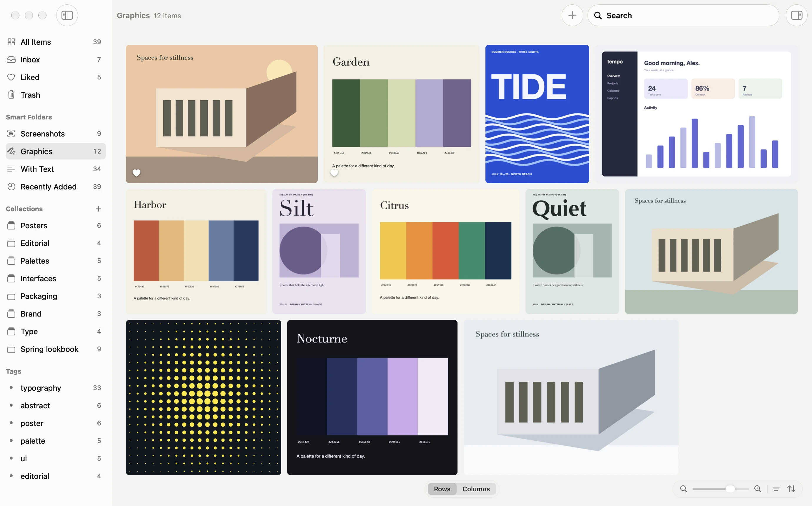Screen dimensions: 812x506
Task: Click the zoom out magnifier icon
Action: [x=683, y=489]
